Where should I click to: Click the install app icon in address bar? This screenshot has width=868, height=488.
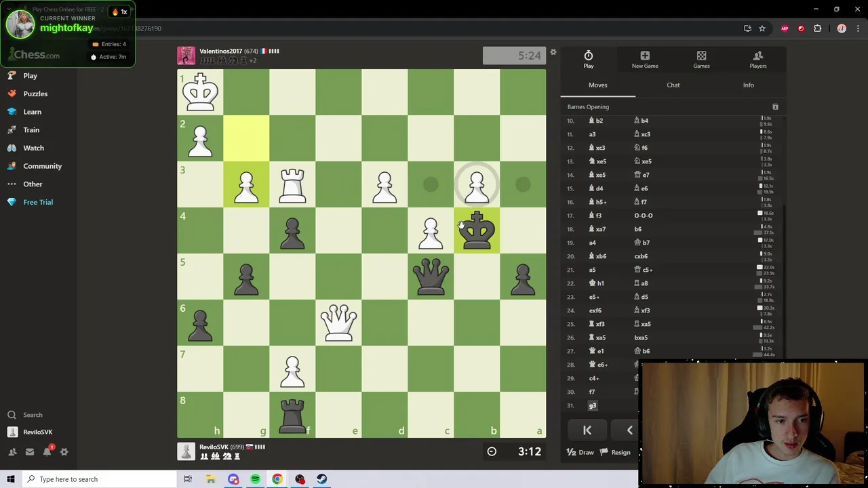pyautogui.click(x=747, y=28)
